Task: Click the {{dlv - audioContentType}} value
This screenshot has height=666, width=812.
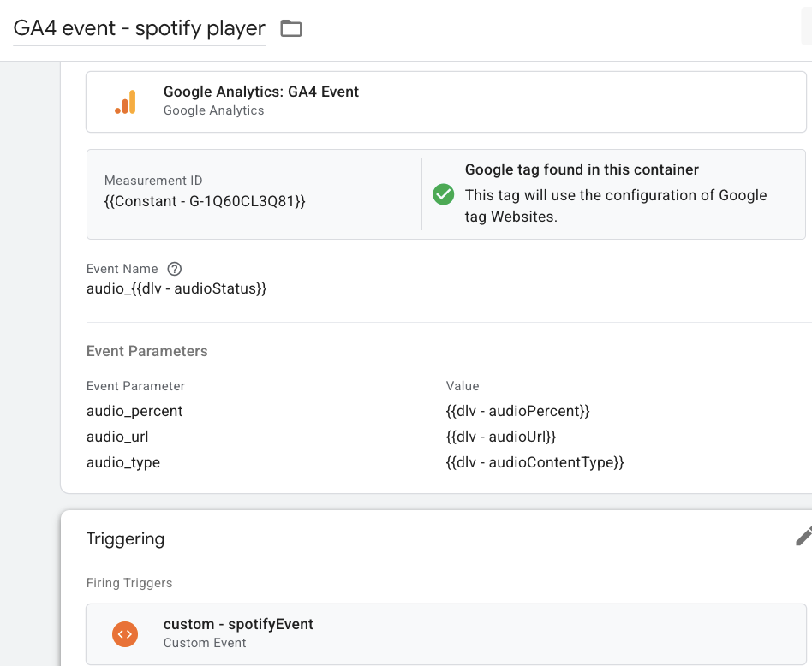Action: coord(535,462)
